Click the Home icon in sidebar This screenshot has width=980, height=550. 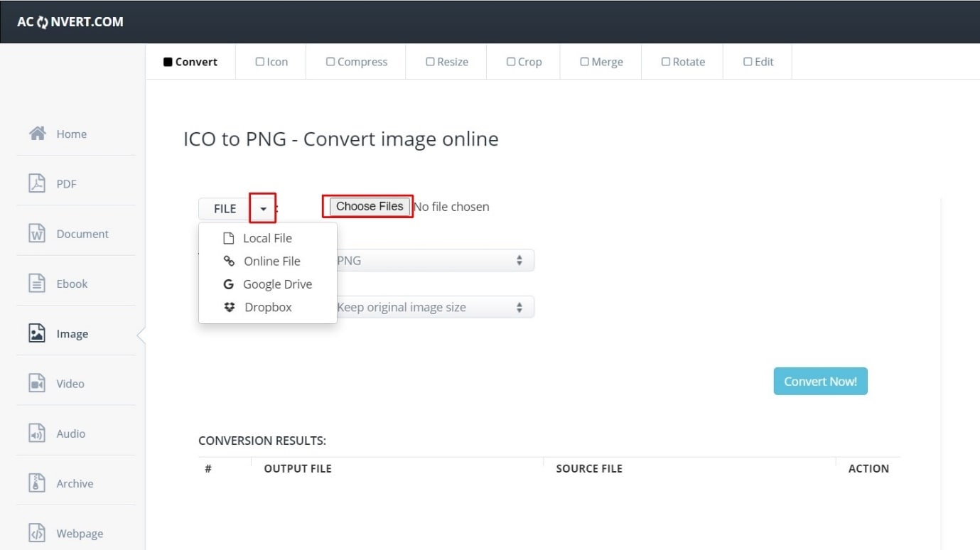(38, 134)
